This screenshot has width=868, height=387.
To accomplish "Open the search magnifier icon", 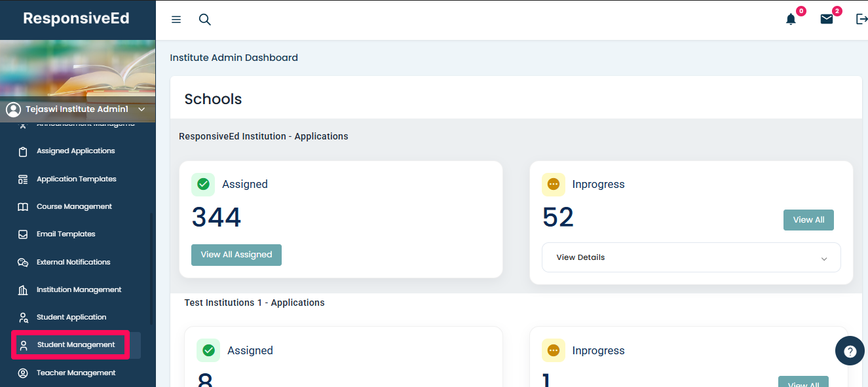I will [x=205, y=20].
